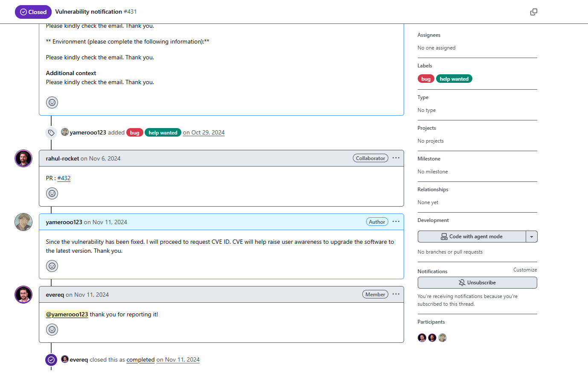The image size is (588, 374).
Task: Open the linked pull request #432
Action: [x=64, y=178]
